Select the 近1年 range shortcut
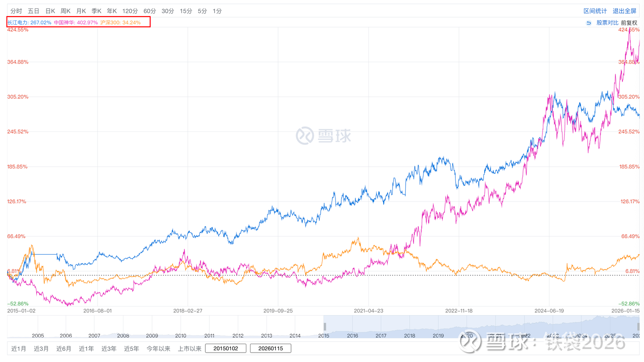This screenshot has width=644, height=362. [x=86, y=349]
